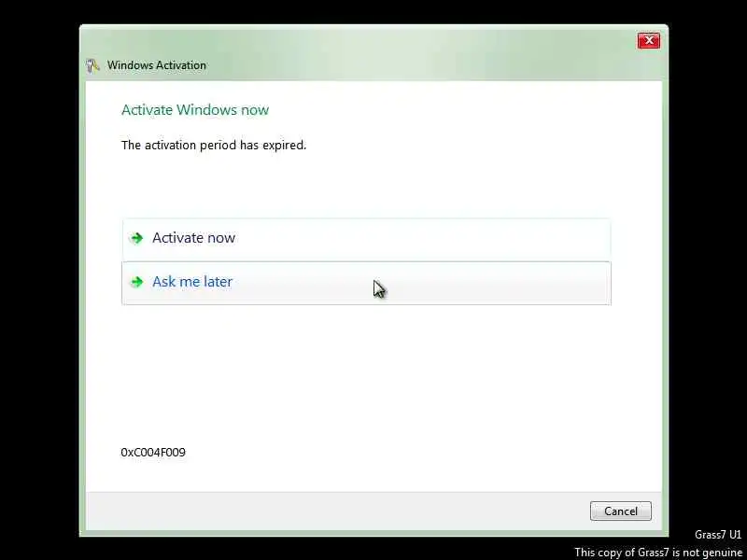The width and height of the screenshot is (747, 560).
Task: Click the Windows Activation title text
Action: [x=157, y=65]
